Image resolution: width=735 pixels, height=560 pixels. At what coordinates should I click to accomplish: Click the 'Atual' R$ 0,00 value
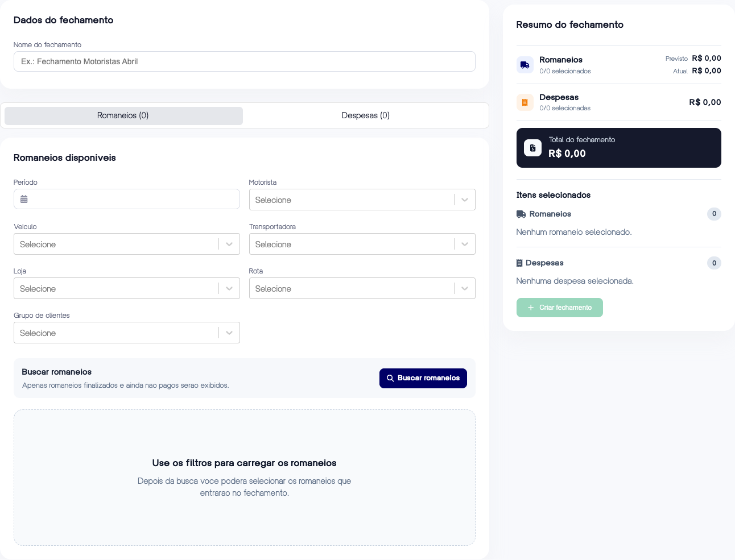click(x=707, y=70)
